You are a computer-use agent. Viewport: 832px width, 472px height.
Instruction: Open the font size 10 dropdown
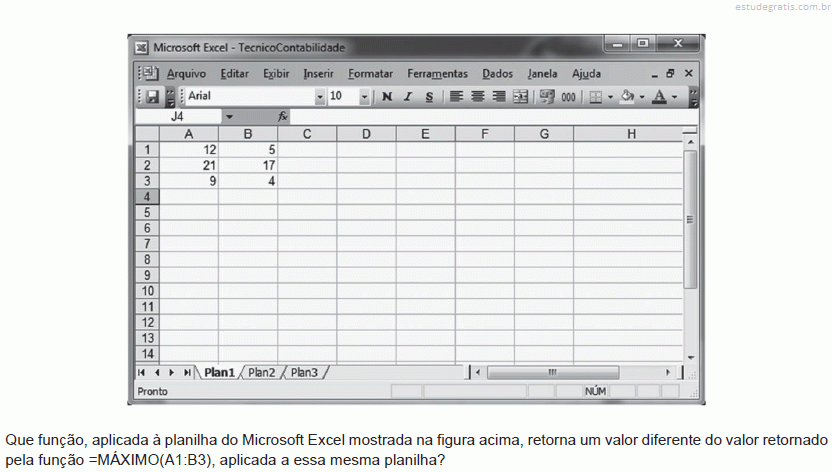(364, 97)
